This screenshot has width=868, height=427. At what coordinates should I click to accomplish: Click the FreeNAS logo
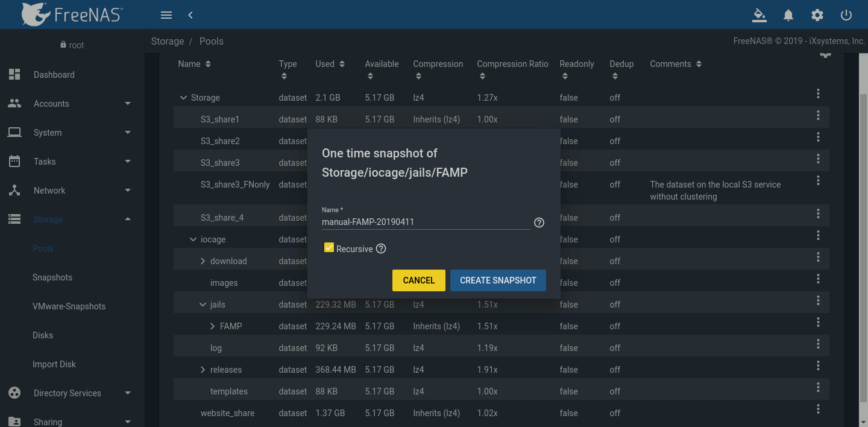point(72,14)
